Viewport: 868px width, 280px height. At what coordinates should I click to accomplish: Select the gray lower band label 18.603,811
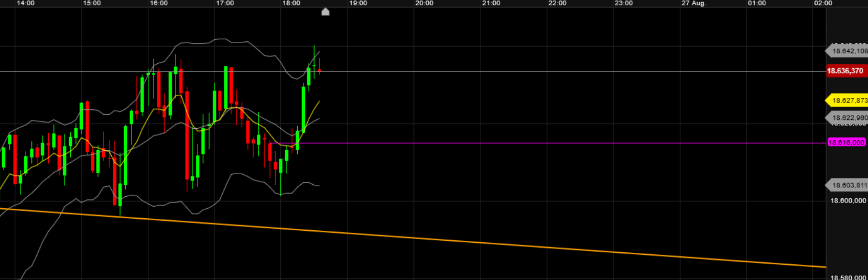pyautogui.click(x=847, y=185)
